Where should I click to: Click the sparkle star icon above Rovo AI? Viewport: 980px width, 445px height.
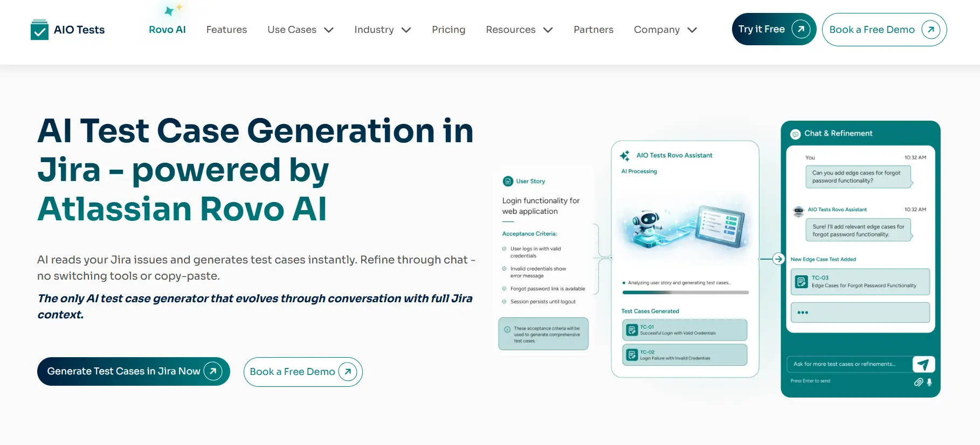coord(172,10)
